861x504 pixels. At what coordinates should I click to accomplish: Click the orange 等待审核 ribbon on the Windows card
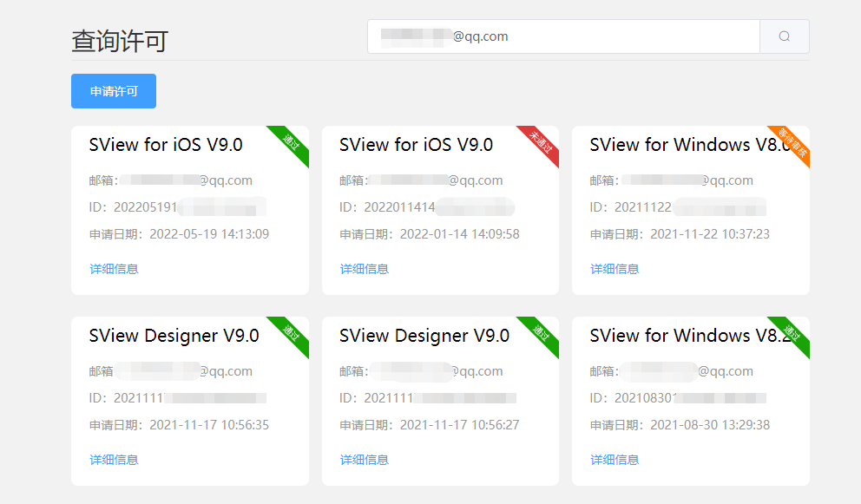(x=792, y=142)
